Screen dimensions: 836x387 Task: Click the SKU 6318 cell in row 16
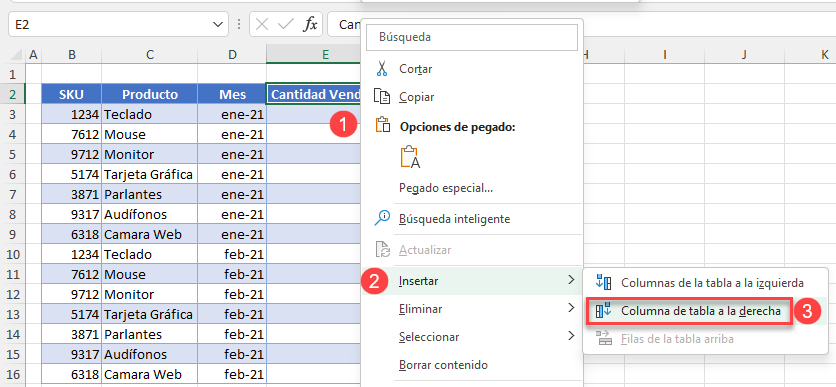pyautogui.click(x=71, y=374)
